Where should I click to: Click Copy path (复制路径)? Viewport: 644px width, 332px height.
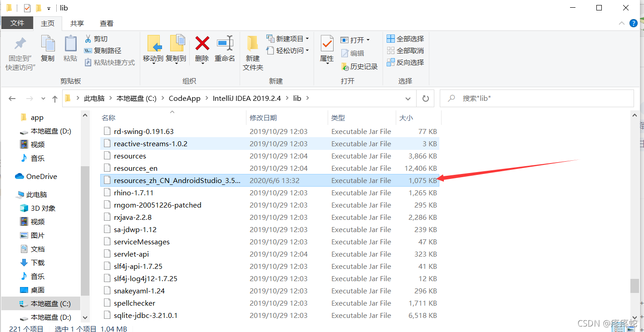(x=103, y=51)
